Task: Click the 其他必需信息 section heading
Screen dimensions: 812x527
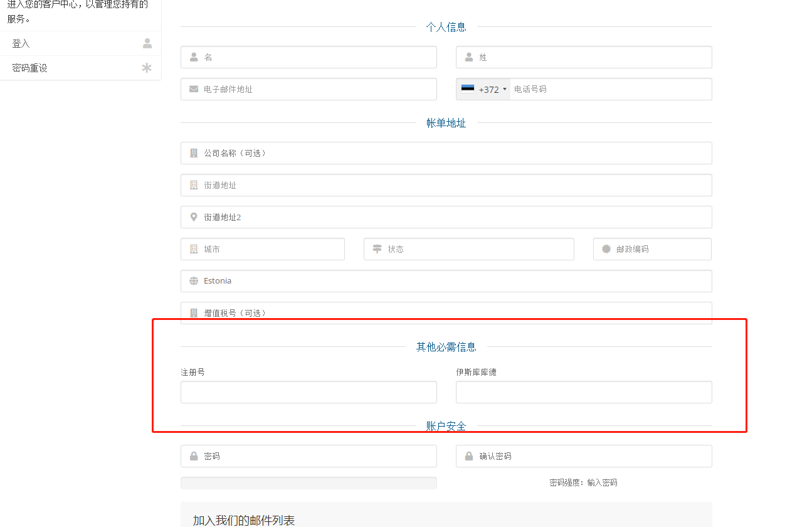Action: tap(446, 347)
